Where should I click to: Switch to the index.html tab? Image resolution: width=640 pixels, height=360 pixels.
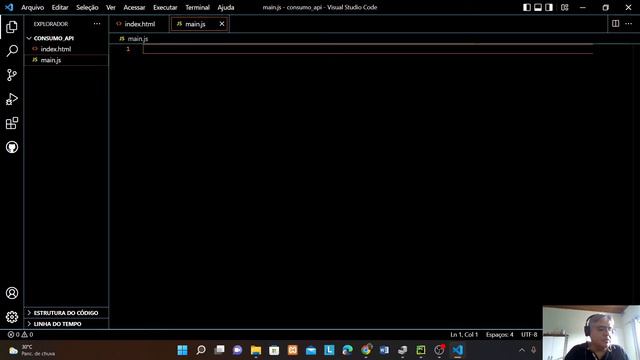click(139, 24)
